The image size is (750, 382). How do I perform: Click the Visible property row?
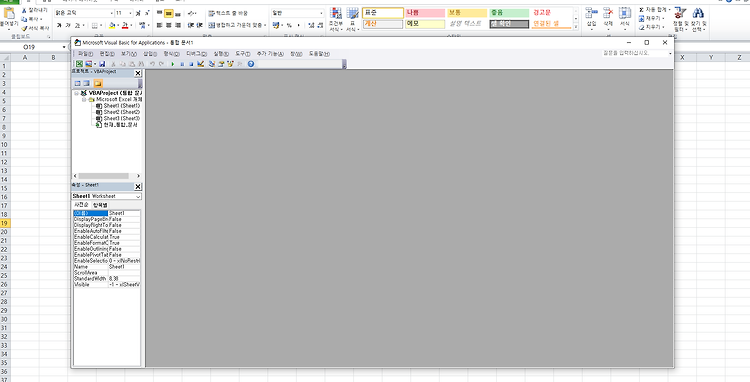tap(107, 284)
